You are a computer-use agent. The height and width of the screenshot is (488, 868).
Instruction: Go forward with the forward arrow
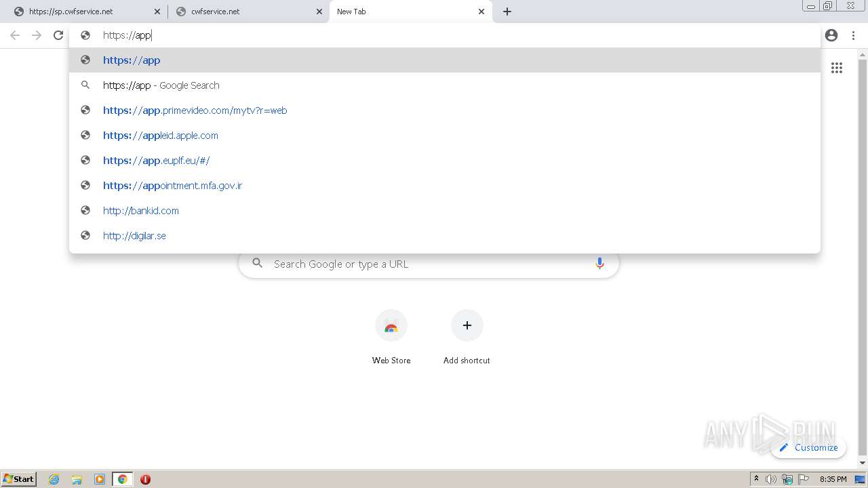[37, 35]
